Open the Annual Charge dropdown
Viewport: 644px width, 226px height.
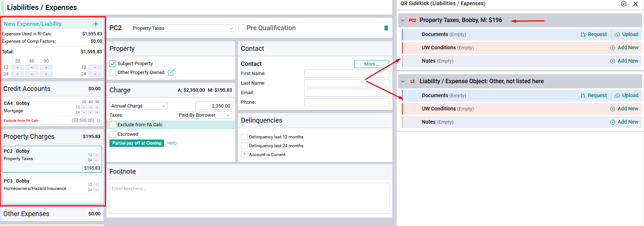pyautogui.click(x=139, y=106)
